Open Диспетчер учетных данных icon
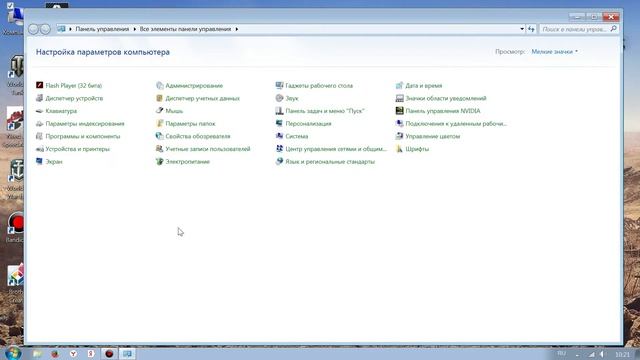This screenshot has width=640, height=360. [160, 98]
